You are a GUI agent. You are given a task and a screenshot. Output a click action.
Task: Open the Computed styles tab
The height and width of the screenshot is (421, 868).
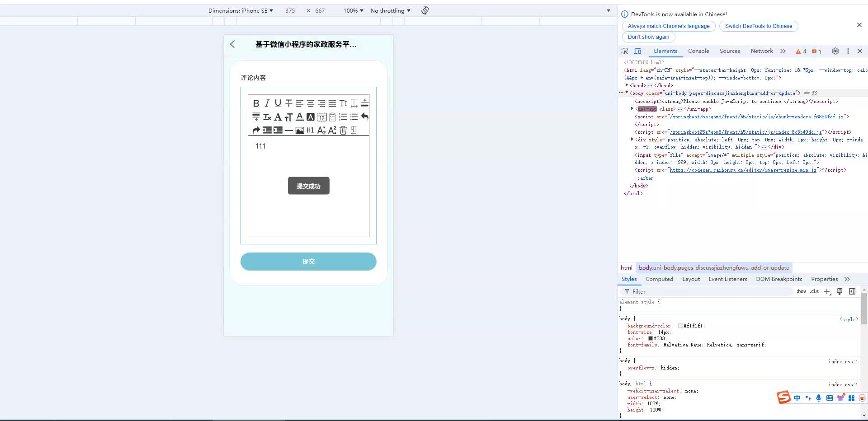pos(659,279)
